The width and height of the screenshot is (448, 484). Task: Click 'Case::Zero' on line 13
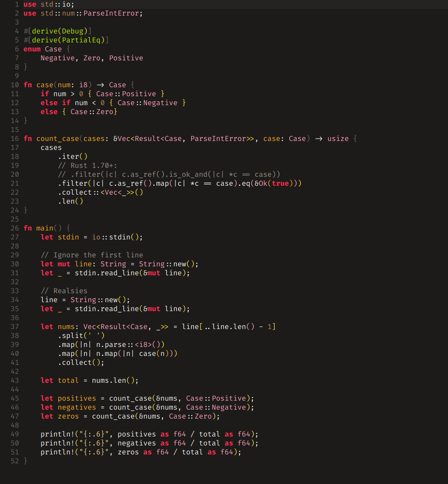92,112
